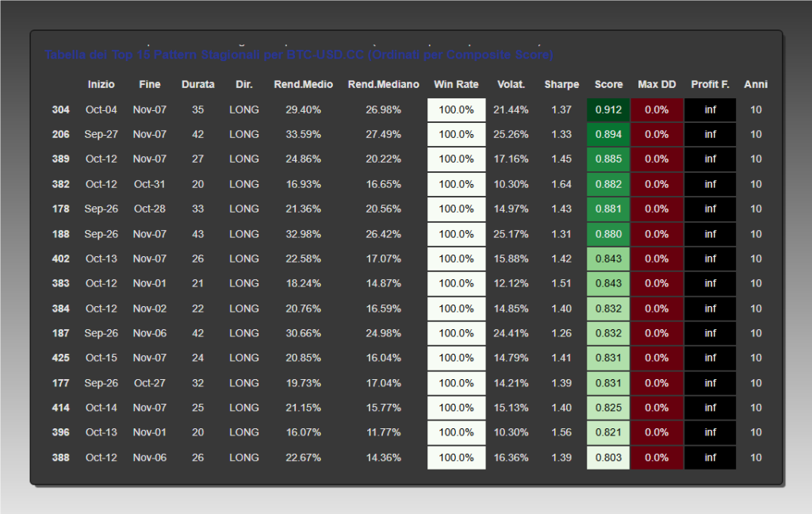Click the 1.56 Sharpe value
The height and width of the screenshot is (514, 812).
(x=562, y=432)
